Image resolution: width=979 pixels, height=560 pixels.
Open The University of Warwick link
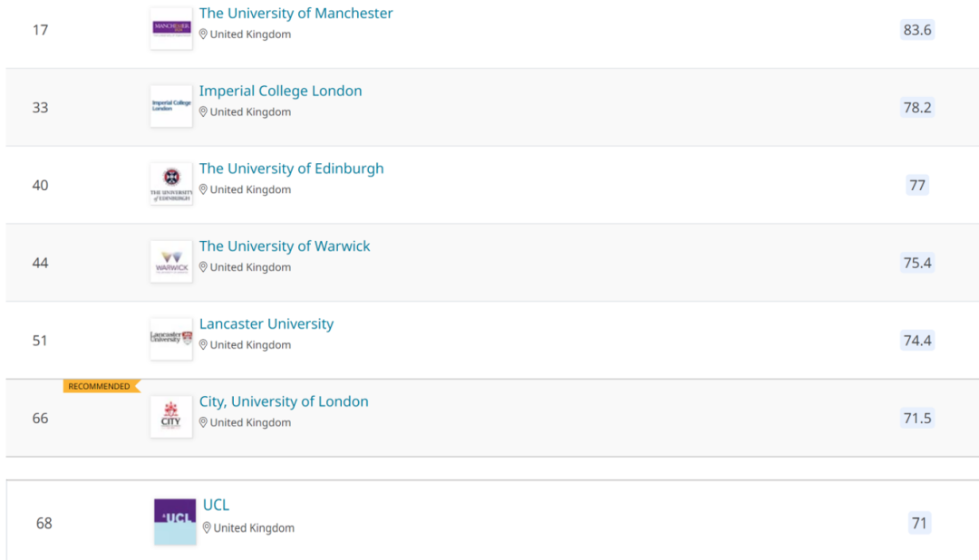(x=285, y=246)
